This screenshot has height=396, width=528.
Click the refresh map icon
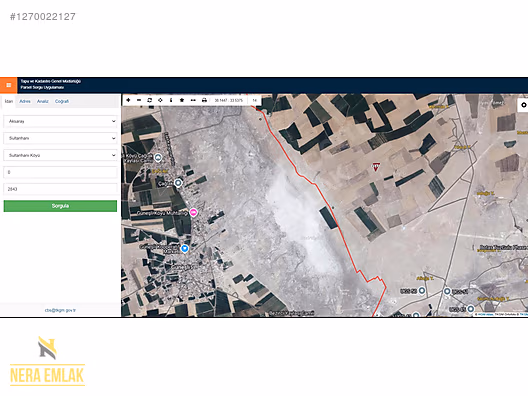click(150, 100)
